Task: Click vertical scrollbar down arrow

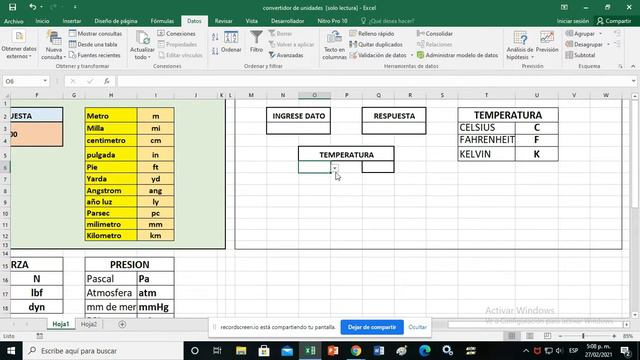Action: click(634, 315)
